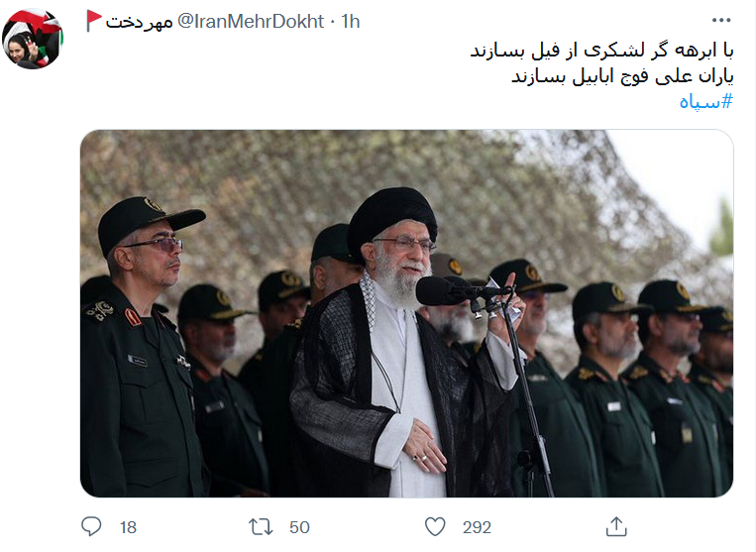Click the like count 292
The image size is (756, 552).
(477, 527)
